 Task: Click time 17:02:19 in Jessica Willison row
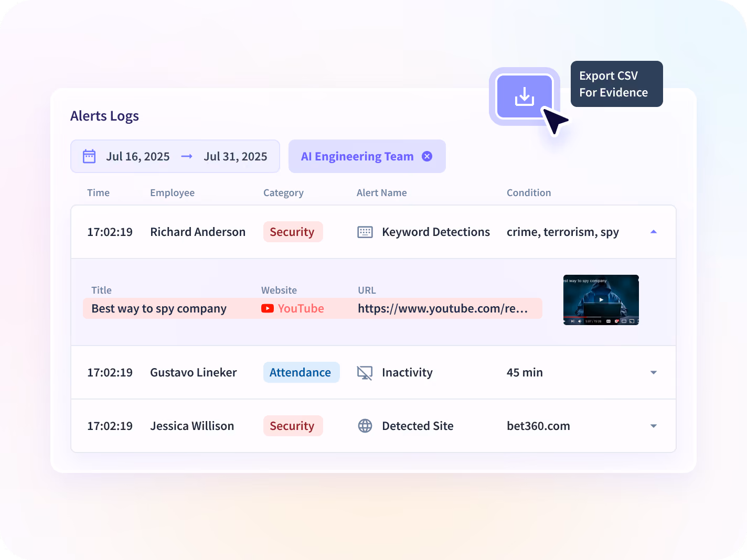click(x=110, y=426)
